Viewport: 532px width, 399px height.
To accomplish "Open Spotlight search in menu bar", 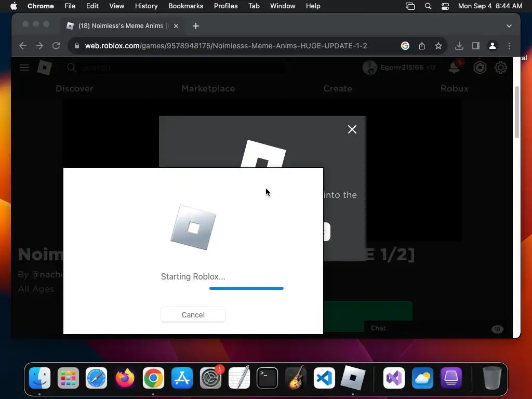I will pos(428,6).
